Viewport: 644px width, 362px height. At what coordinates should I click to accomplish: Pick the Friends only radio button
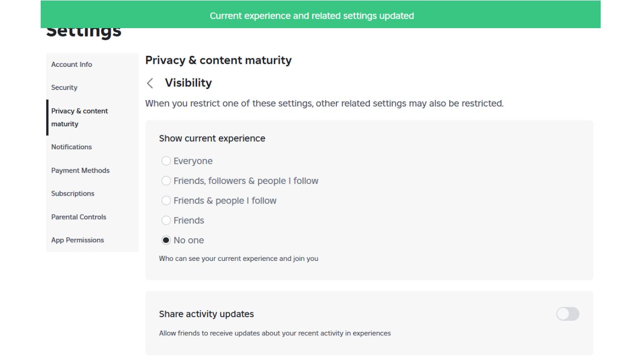pos(166,220)
